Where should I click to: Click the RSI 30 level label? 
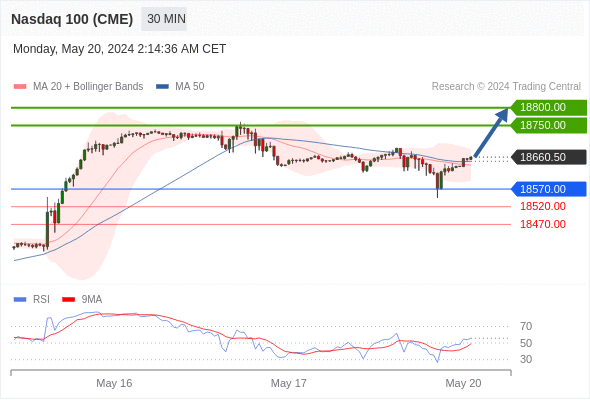pos(526,359)
